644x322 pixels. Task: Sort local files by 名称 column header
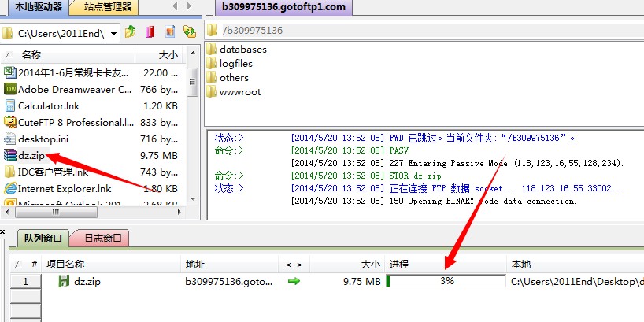31,55
